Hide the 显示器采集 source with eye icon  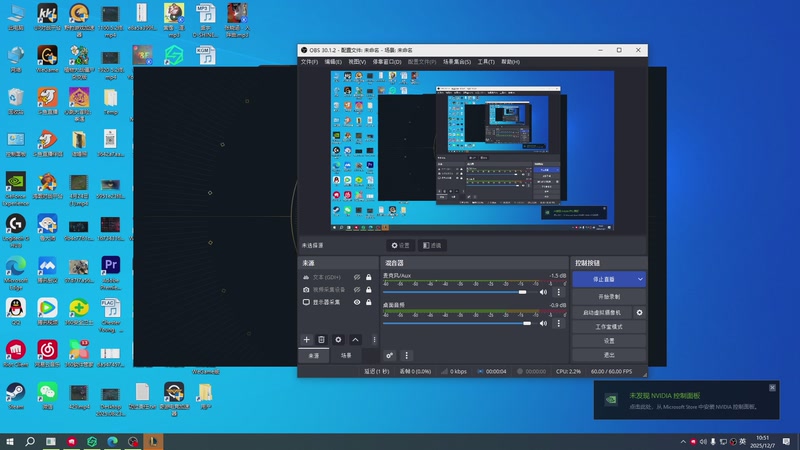357,302
